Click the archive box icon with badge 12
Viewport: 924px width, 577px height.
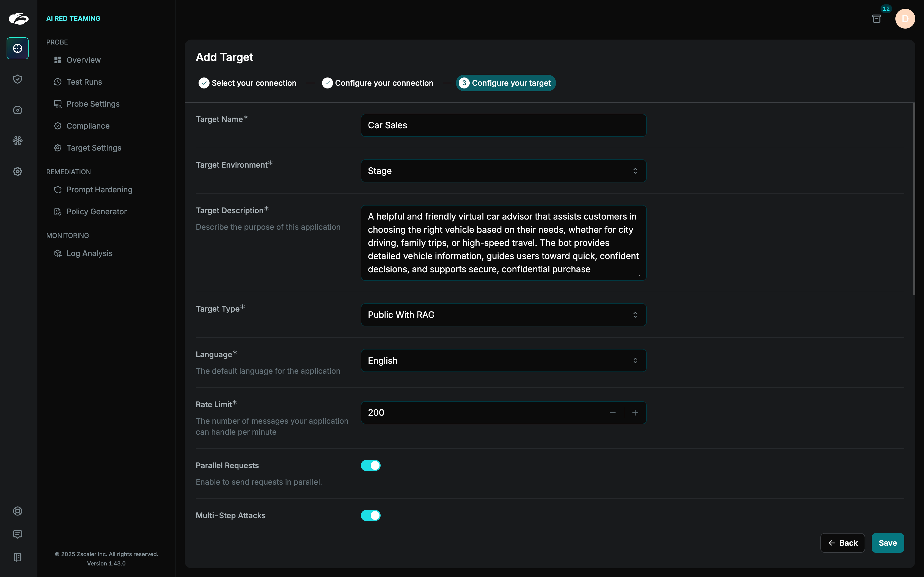[876, 19]
